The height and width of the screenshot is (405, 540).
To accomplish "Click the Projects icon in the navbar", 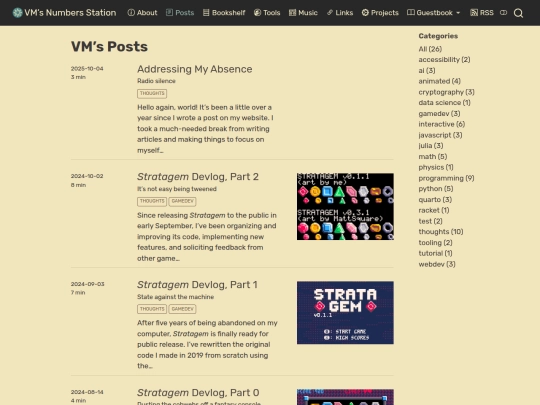I will pyautogui.click(x=365, y=13).
